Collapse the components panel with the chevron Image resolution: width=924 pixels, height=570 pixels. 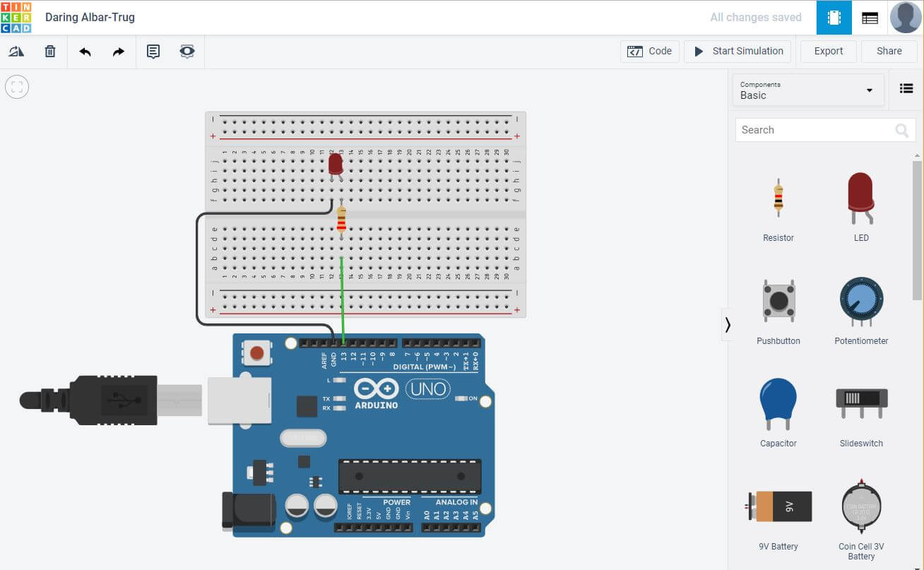[728, 324]
